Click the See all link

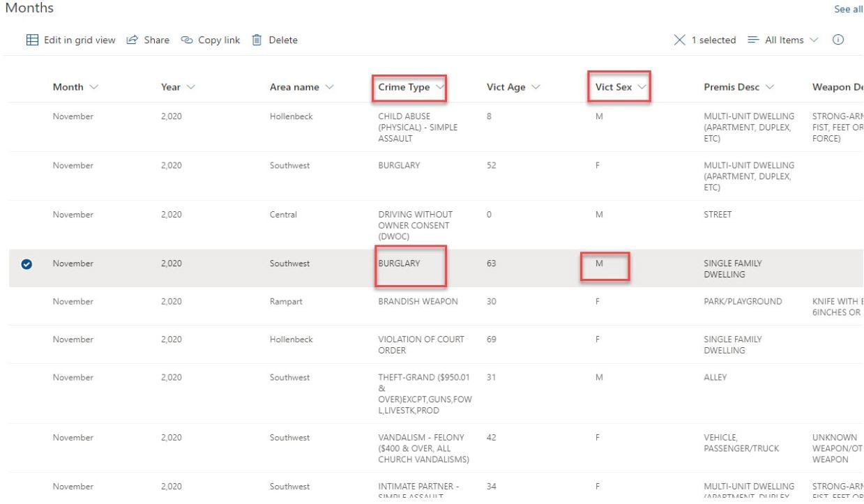click(848, 9)
